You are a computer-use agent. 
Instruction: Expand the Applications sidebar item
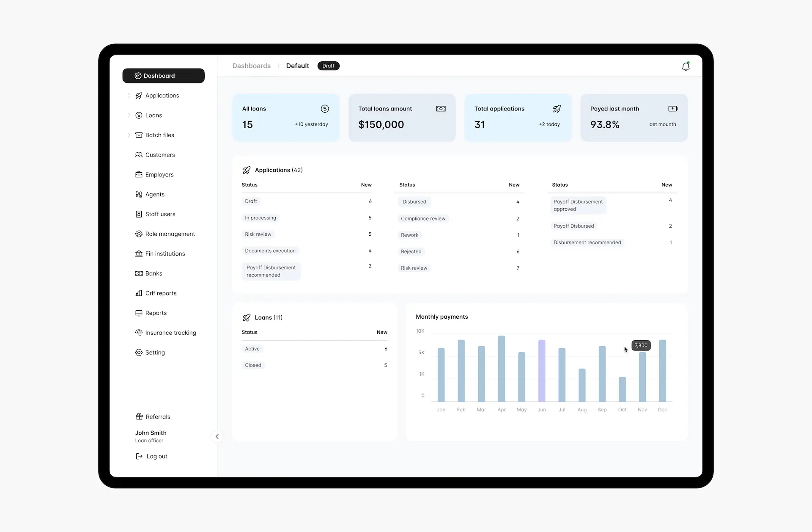click(x=129, y=95)
